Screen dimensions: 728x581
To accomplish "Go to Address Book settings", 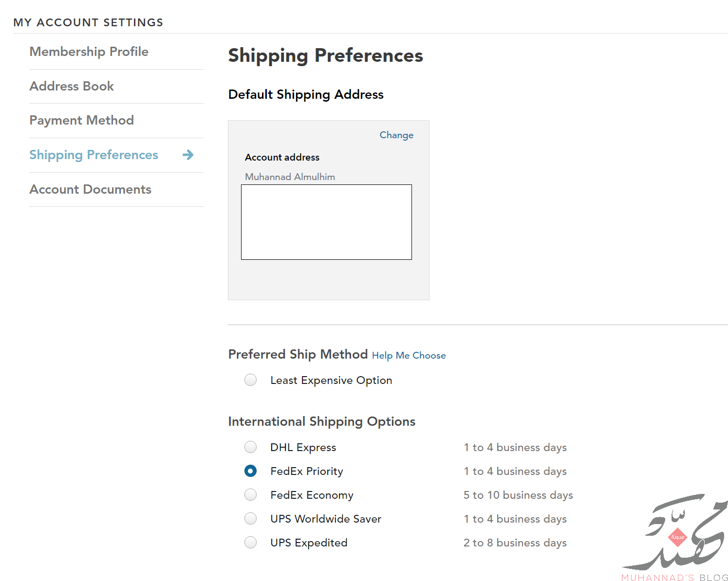I will click(x=72, y=86).
